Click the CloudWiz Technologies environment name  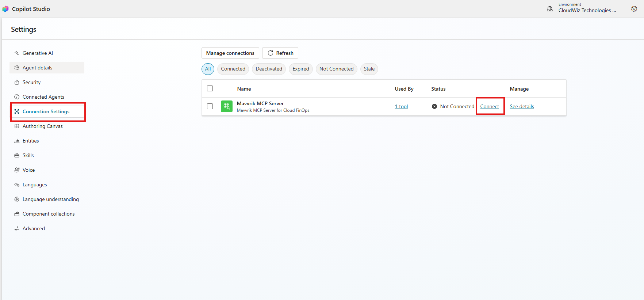587,11
